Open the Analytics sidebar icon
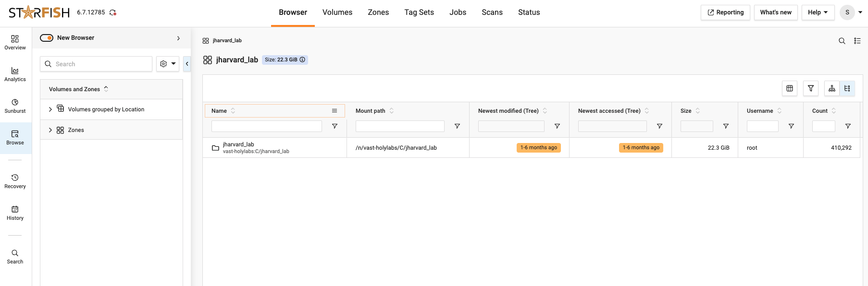Image resolution: width=868 pixels, height=286 pixels. click(x=15, y=74)
